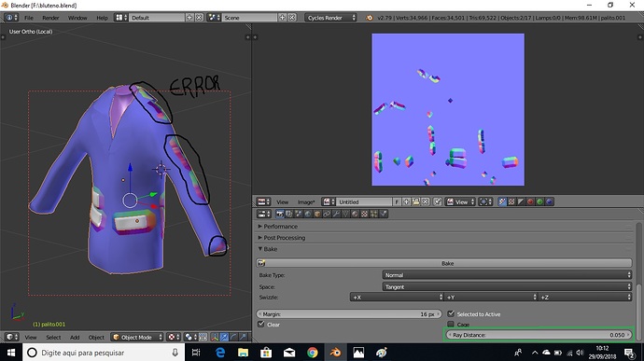The image size is (644, 361).
Task: Open File Explorer from the taskbar
Action: (x=244, y=353)
